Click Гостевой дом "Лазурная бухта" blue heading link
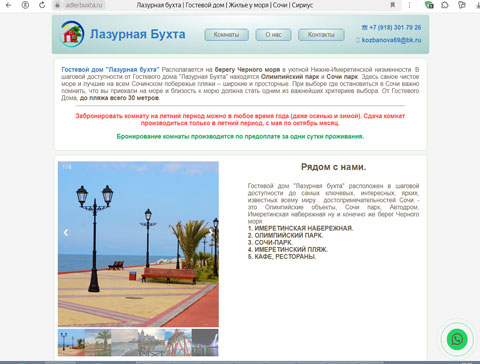Image resolution: width=480 pixels, height=364 pixels. coord(110,70)
